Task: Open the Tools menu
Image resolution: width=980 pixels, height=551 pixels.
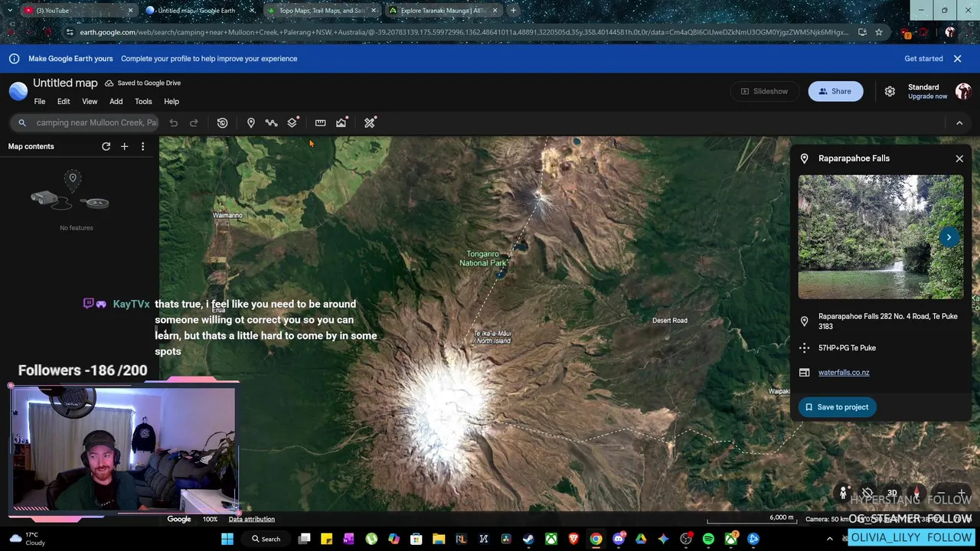Action: pos(143,102)
